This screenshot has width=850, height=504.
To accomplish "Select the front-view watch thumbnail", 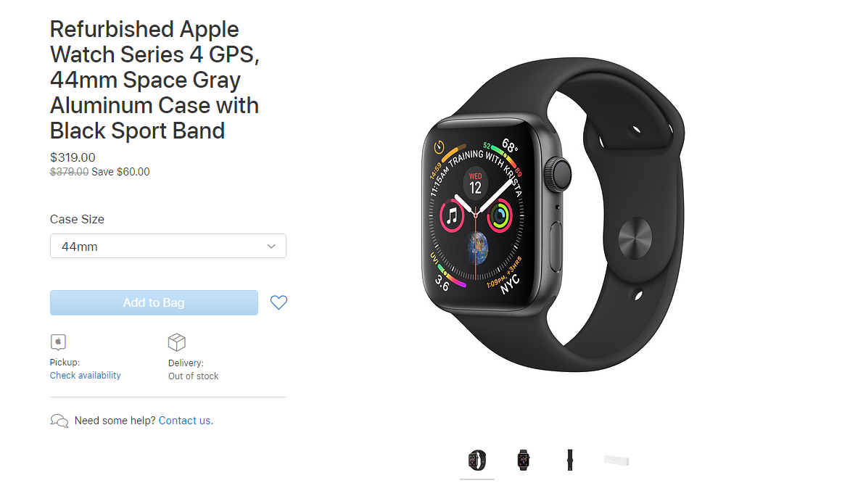I will (523, 460).
